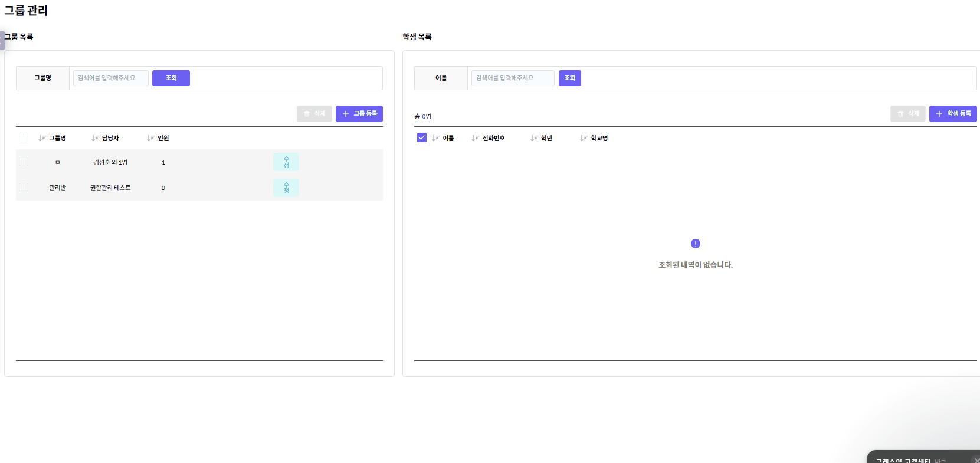980x463 pixels.
Task: Focus the 그룹명 search input field
Action: tap(110, 78)
